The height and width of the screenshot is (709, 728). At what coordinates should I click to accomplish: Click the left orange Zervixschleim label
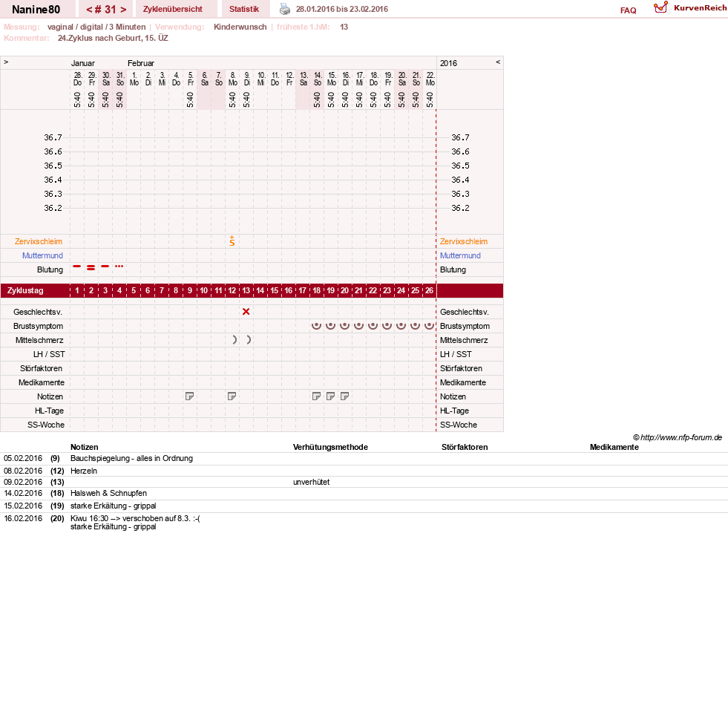tap(39, 241)
